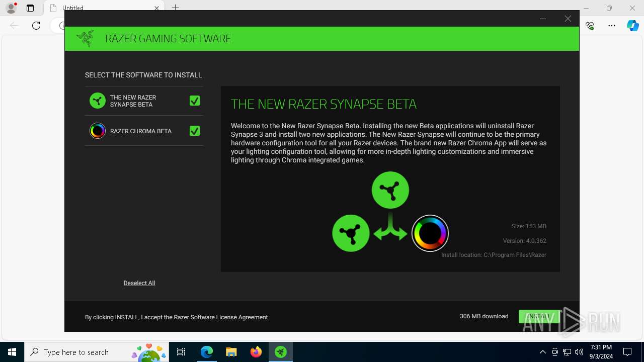Click the taskbar search box
The width and height of the screenshot is (644, 362).
click(96, 352)
